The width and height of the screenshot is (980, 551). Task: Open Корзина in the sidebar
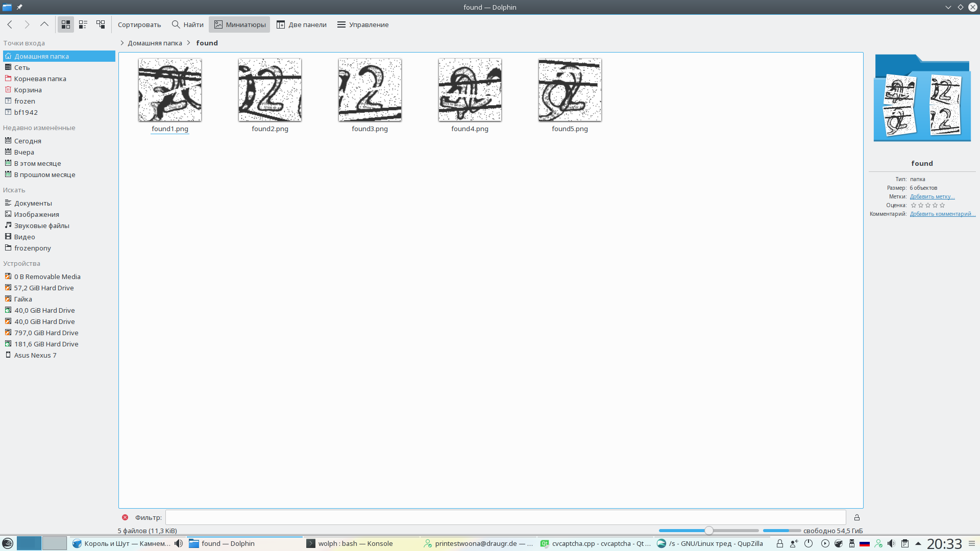pos(59,90)
